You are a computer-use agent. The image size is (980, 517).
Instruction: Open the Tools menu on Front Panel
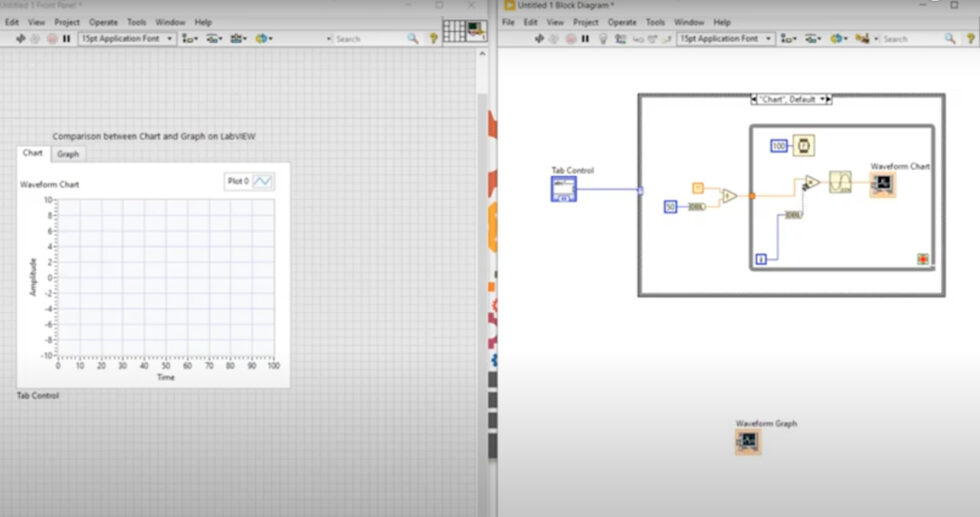click(136, 22)
